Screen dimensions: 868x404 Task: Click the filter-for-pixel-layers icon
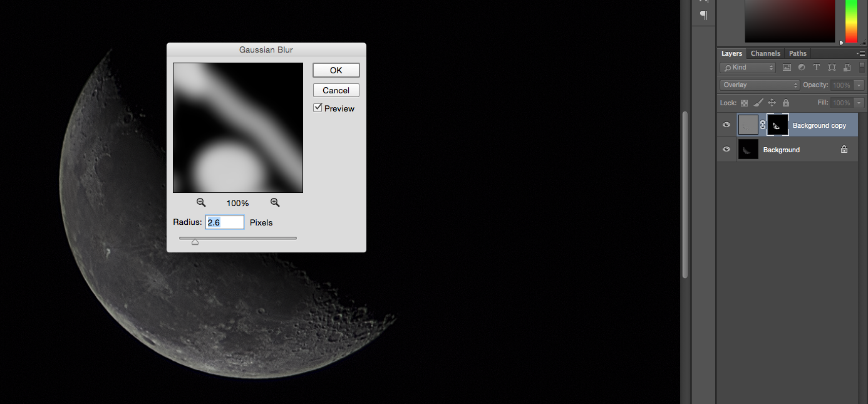click(787, 67)
